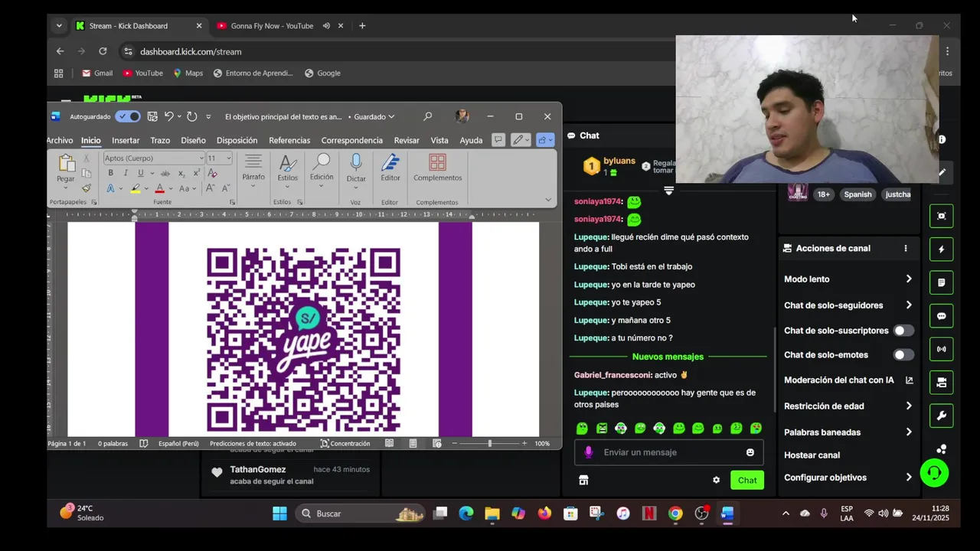Click the Enviar un mensaje chat field
This screenshot has height=551, width=980.
(668, 452)
